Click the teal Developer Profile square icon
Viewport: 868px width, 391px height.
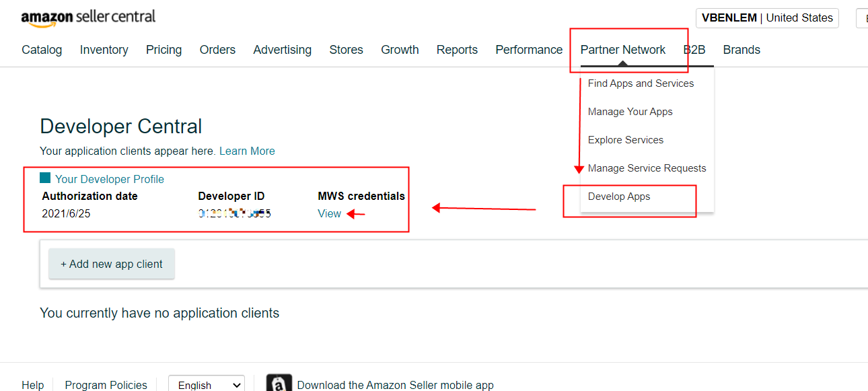click(x=45, y=178)
